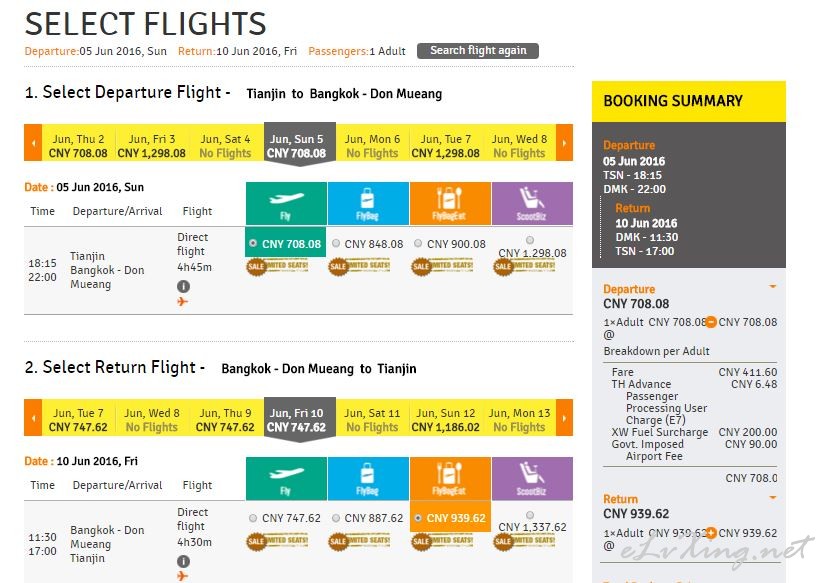Screen dimensions: 825x583
Task: Click Search flight again button
Action: (x=478, y=51)
